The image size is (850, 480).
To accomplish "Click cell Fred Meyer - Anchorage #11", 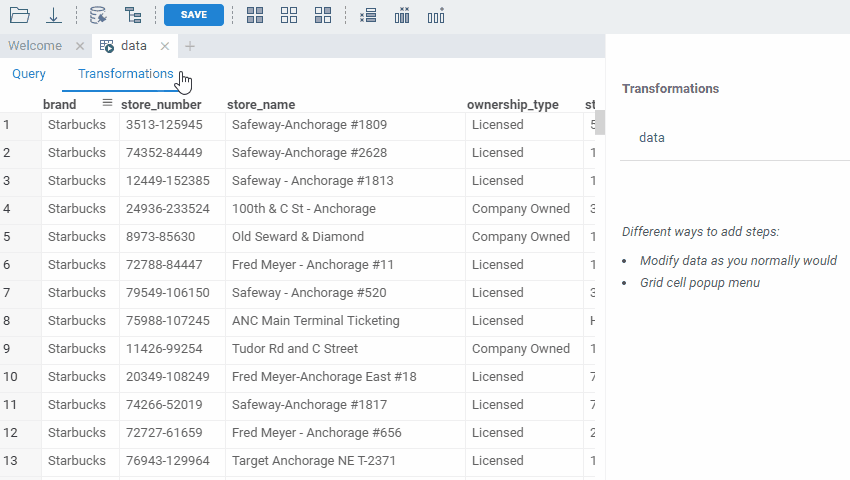I will pyautogui.click(x=345, y=265).
